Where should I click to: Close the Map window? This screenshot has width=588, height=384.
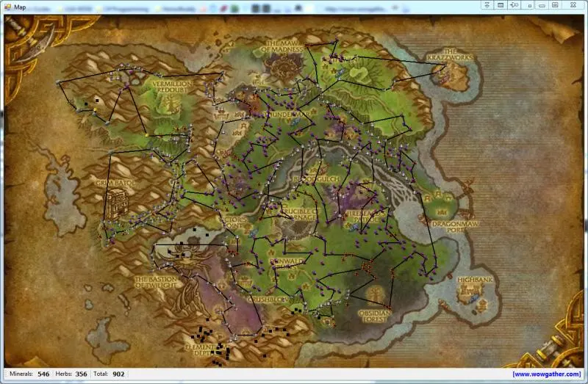573,5
